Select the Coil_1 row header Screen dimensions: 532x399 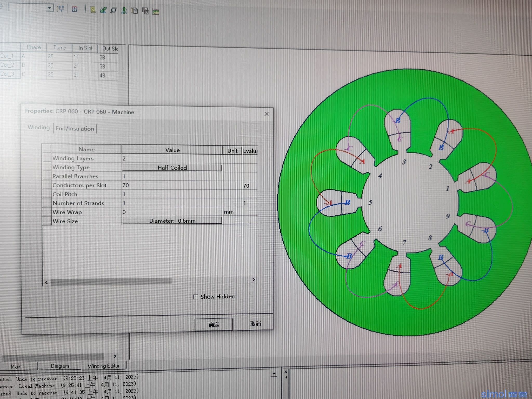(10, 56)
